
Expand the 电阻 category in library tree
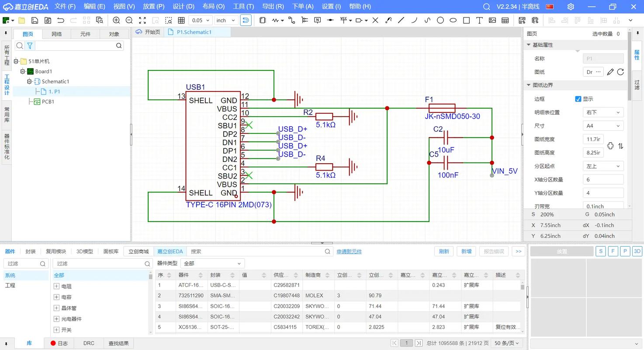click(56, 286)
